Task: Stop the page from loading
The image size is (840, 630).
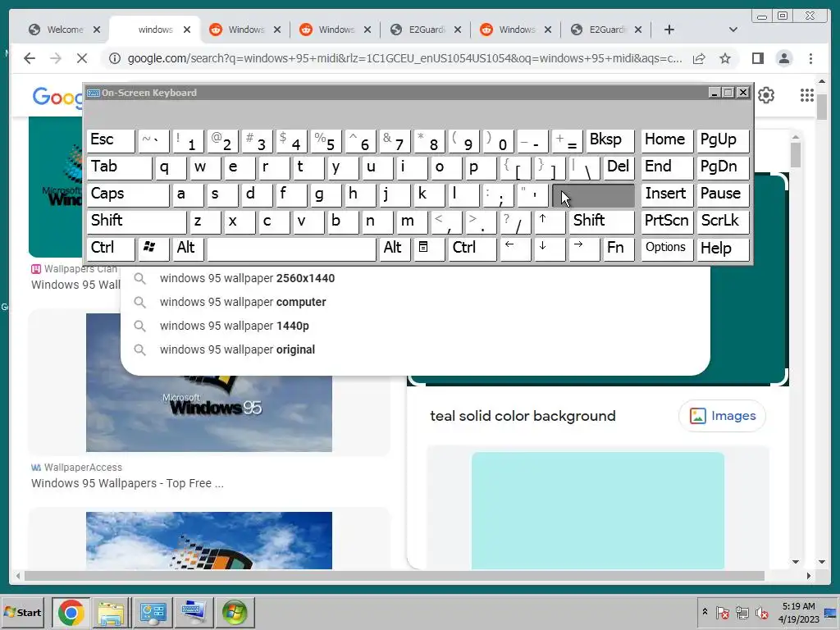Action: tap(82, 58)
